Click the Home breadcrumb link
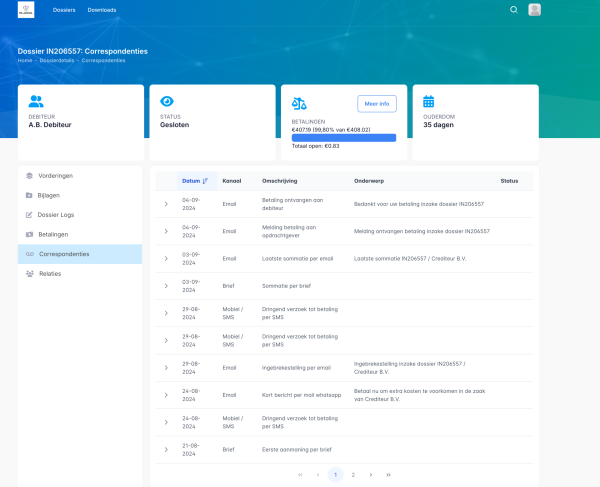 [25, 60]
